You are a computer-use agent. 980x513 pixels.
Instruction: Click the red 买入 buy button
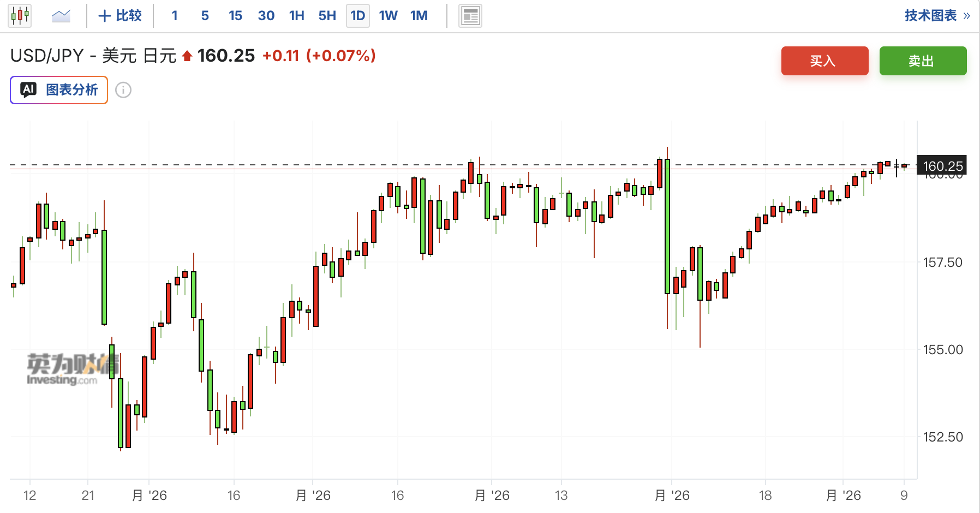[825, 61]
